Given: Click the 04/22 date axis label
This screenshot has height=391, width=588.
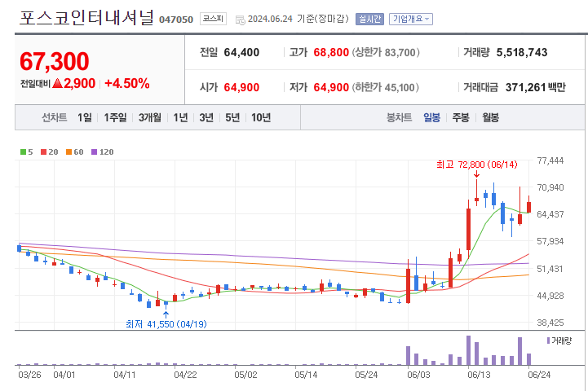Looking at the screenshot, I should 185,375.
